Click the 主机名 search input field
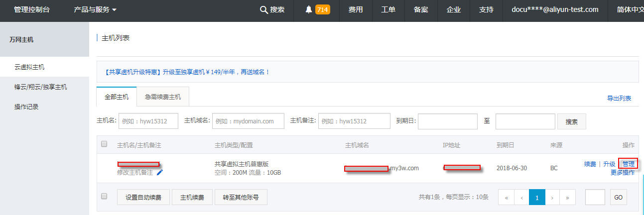This screenshot has height=215, width=644. [148, 121]
